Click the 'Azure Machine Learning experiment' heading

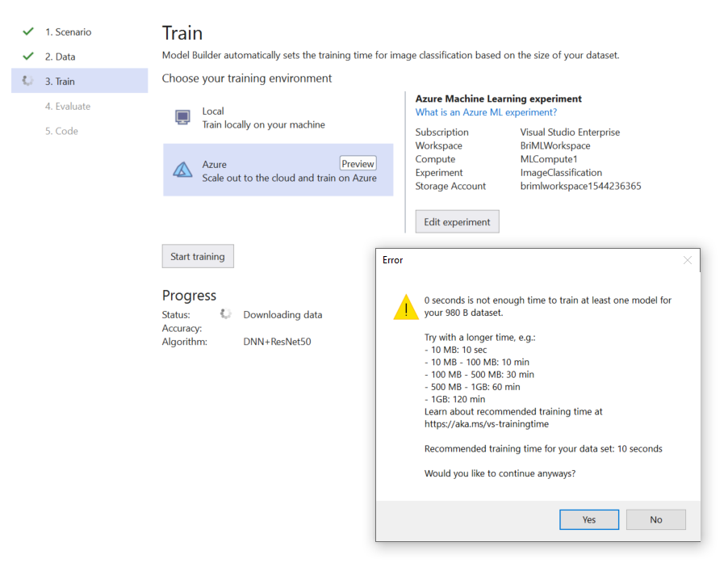(498, 99)
